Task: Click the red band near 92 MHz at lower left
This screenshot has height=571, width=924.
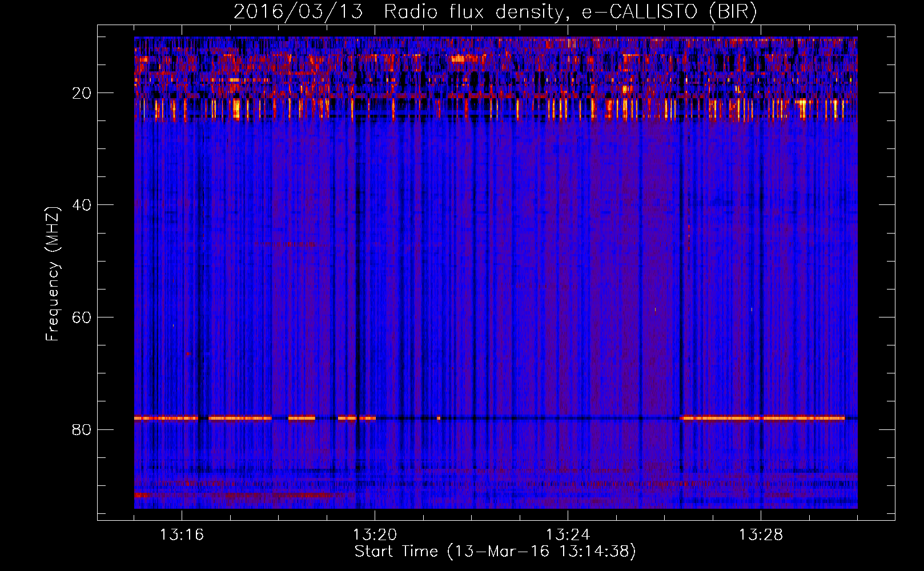Action: click(171, 495)
